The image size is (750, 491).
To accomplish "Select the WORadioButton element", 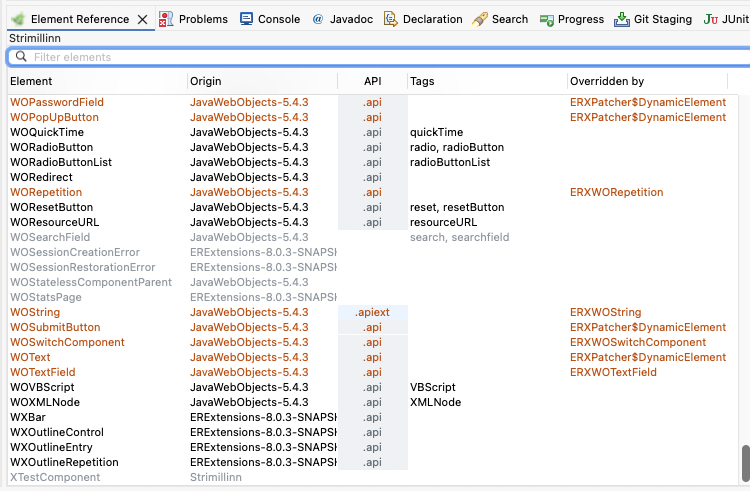I will (52, 147).
